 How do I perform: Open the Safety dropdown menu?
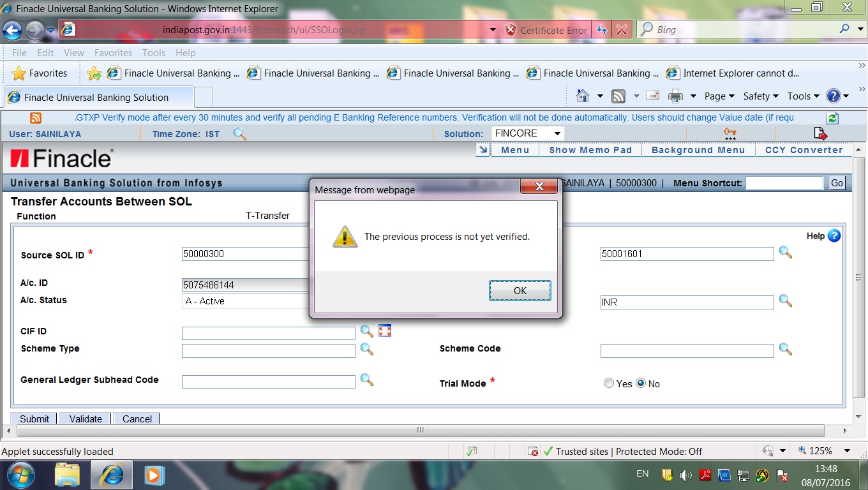point(760,96)
